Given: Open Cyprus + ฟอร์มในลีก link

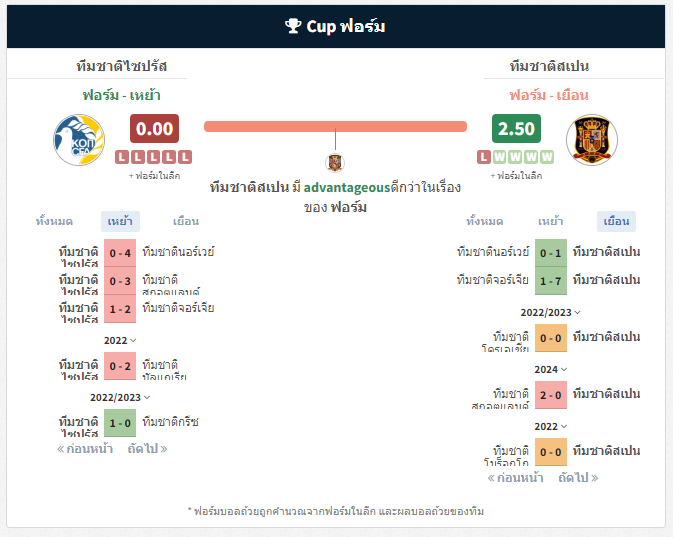Looking at the screenshot, I should click(x=155, y=176).
